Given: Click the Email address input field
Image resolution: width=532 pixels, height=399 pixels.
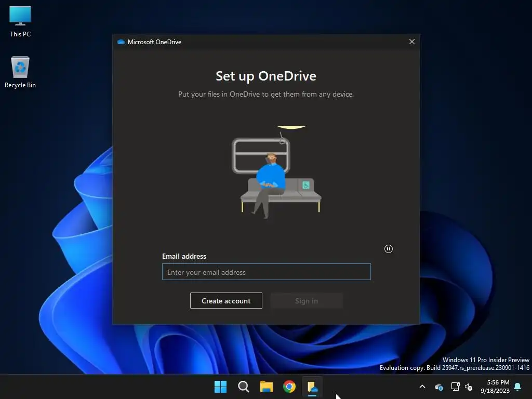Looking at the screenshot, I should 267,272.
